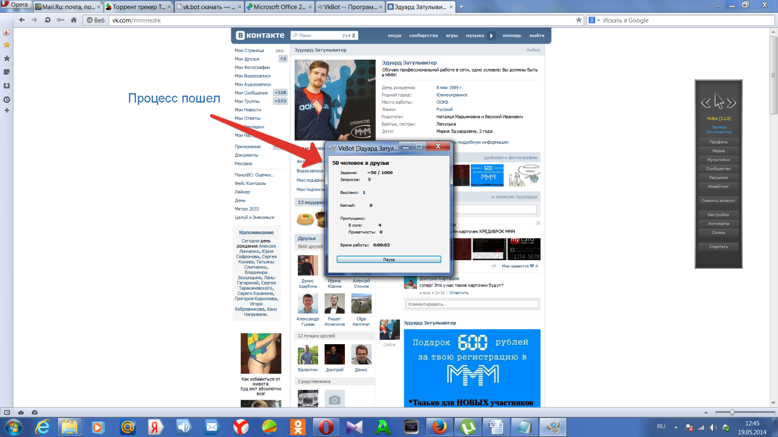Viewport: 778px width, 437px height.
Task: Click the RU language indicator
Action: (661, 427)
